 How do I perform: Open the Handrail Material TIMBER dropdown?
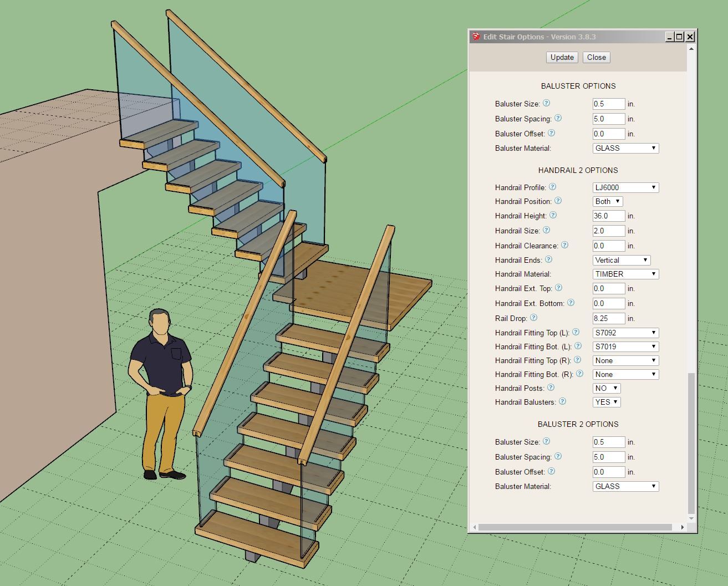(625, 274)
